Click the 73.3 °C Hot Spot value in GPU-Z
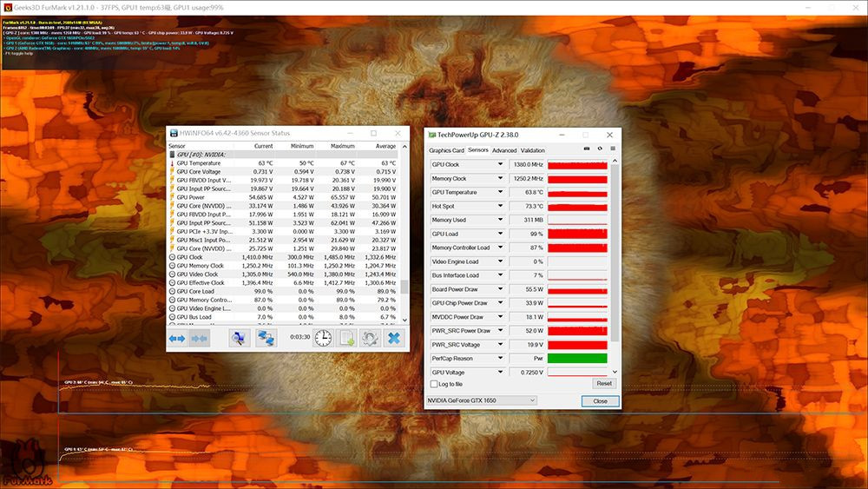The height and width of the screenshot is (489, 868). [527, 206]
